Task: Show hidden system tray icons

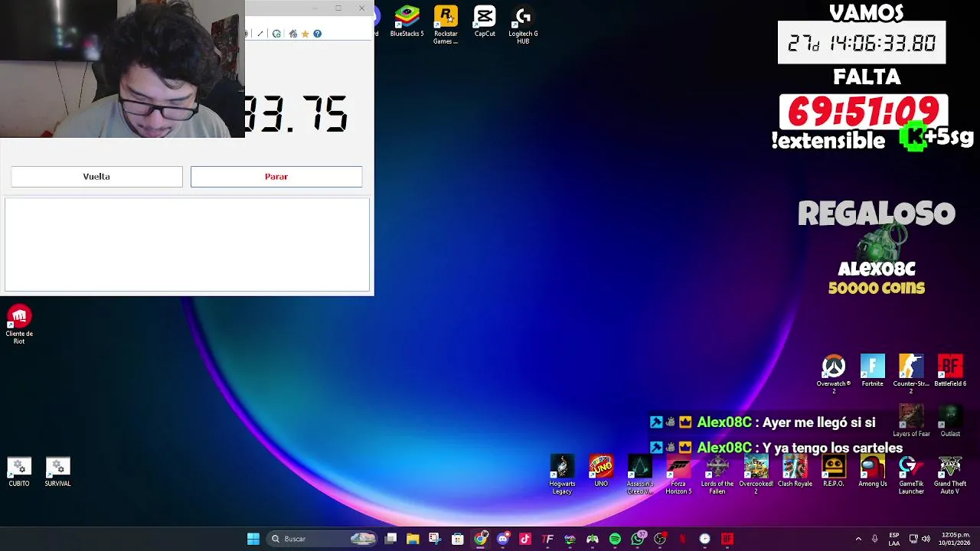Action: pos(858,539)
